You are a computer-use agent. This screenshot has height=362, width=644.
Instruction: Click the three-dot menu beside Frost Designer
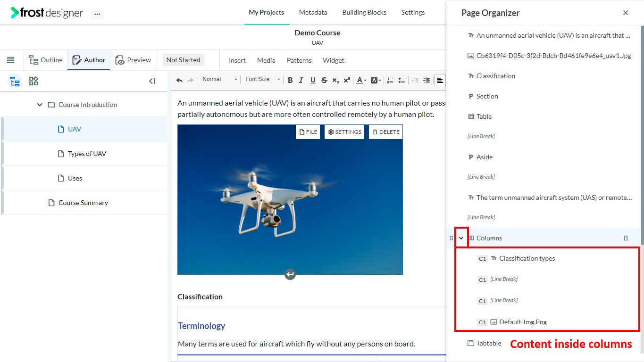point(97,14)
